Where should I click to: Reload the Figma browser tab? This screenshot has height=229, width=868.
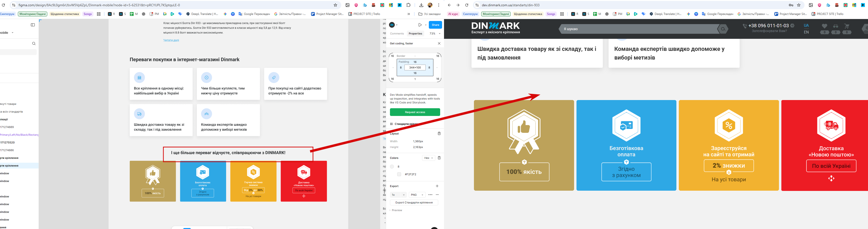click(x=4, y=5)
